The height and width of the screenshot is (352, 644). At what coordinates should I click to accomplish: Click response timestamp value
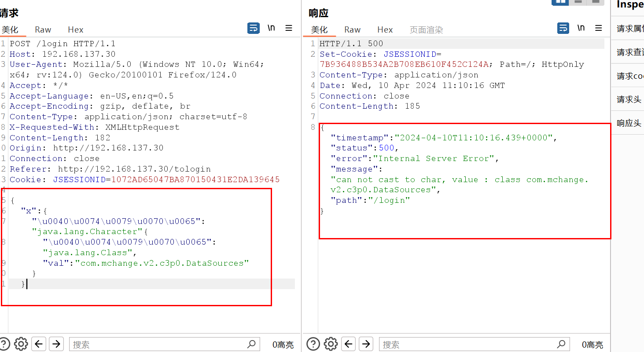point(474,138)
